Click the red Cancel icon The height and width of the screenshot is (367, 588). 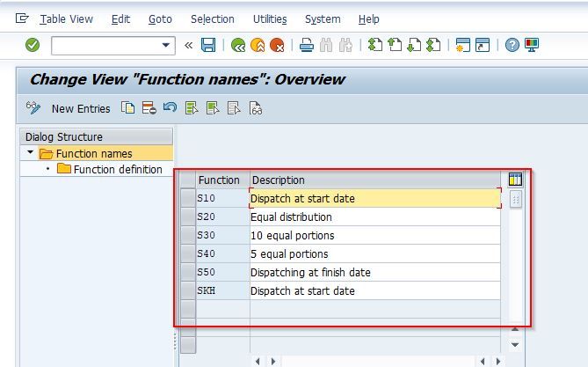(277, 46)
